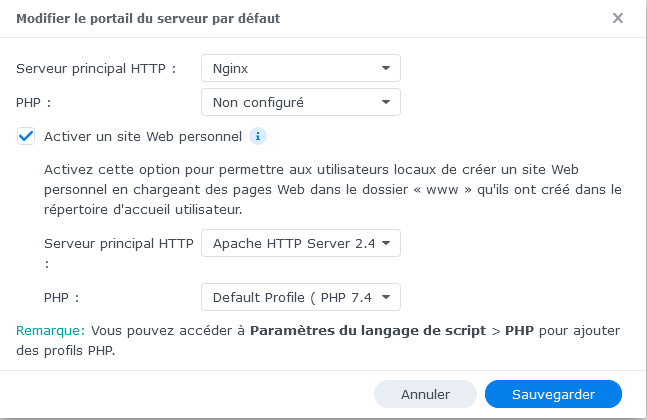The height and width of the screenshot is (420, 647).
Task: Close the dialog with the X icon
Action: [x=618, y=18]
